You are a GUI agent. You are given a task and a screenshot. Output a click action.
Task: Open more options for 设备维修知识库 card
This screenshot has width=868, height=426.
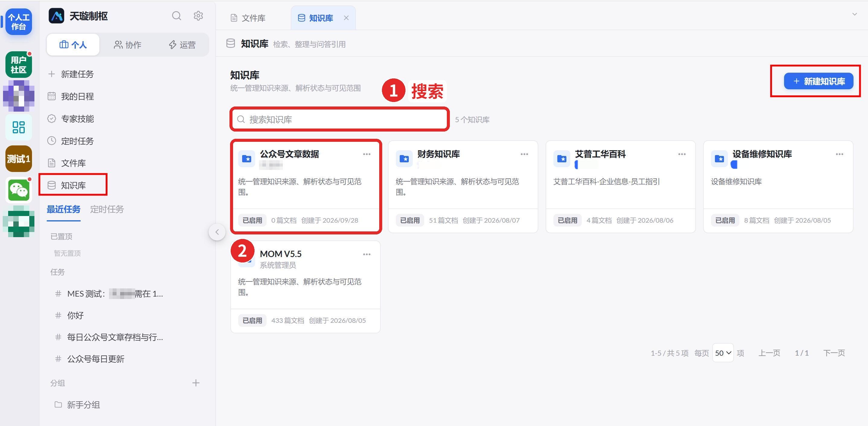coord(839,154)
